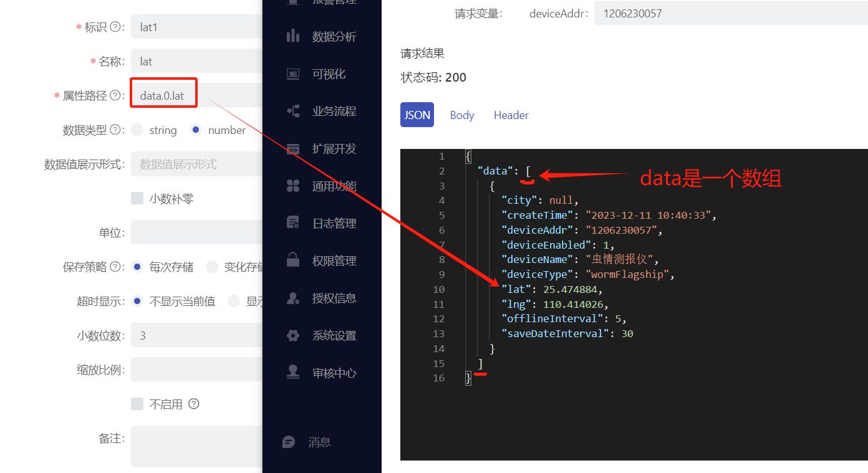868x473 pixels.
Task: Click help icon next to 保存策略 label
Action: pos(115,267)
